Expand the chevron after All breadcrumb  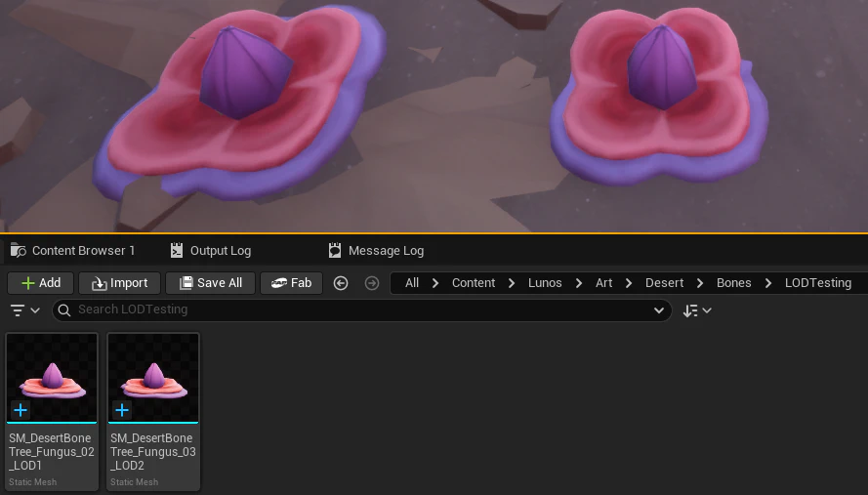[435, 283]
